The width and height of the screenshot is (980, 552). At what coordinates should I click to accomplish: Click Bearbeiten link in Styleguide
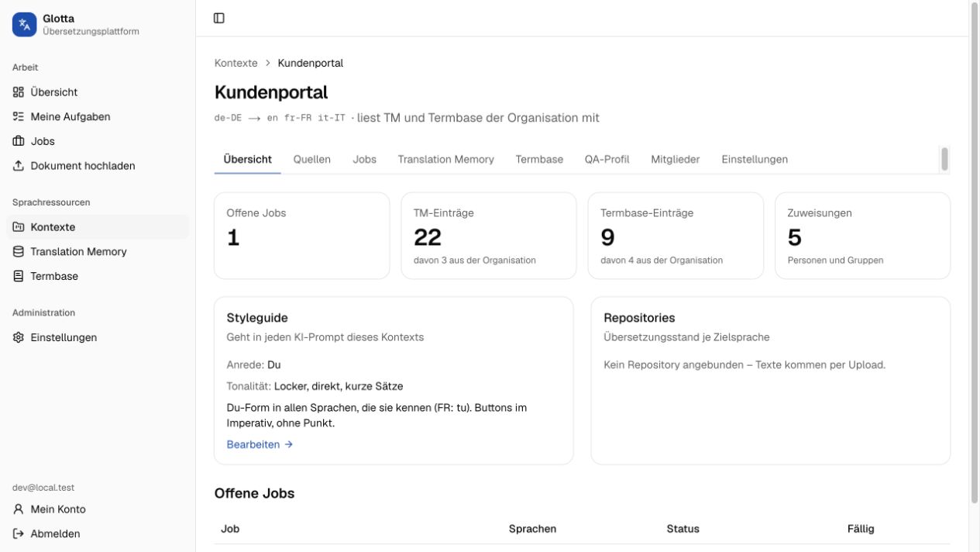tap(260, 444)
